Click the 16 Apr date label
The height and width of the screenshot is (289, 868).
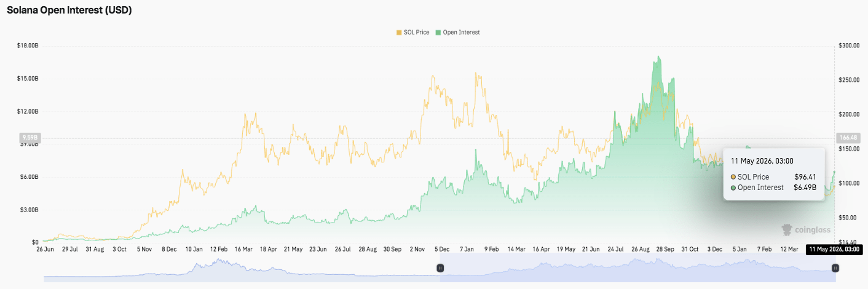[x=541, y=249]
